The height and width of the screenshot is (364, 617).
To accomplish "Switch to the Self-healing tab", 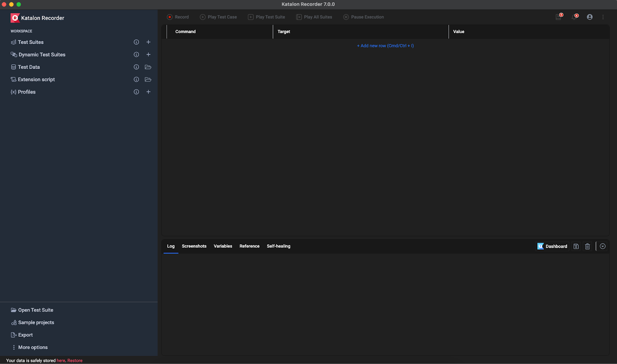I will [278, 246].
